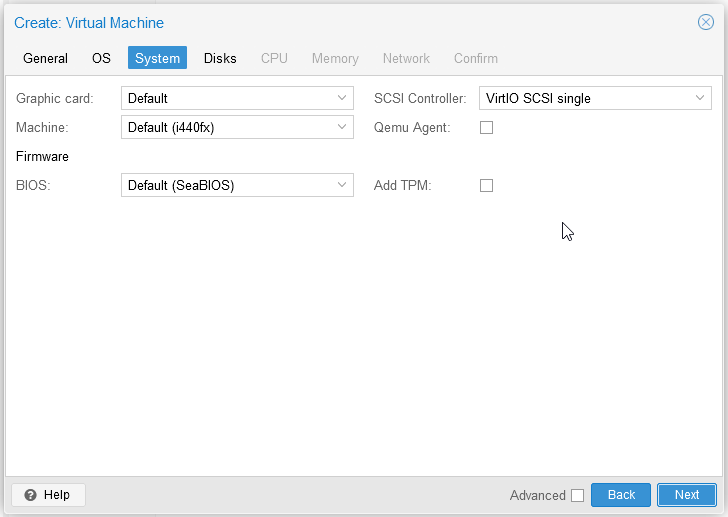Viewport: 728px width, 517px height.
Task: Click the question mark Help icon
Action: point(31,495)
